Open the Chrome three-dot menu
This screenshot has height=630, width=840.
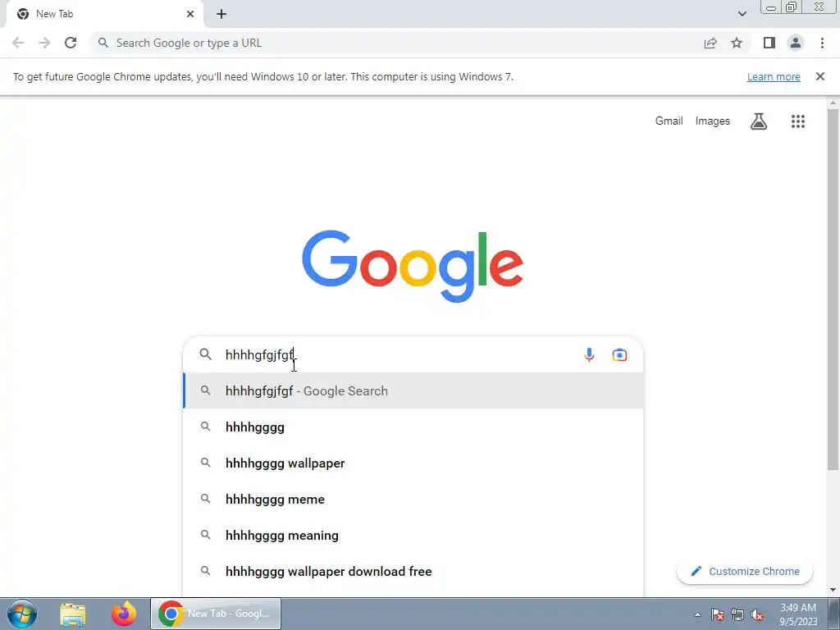click(x=822, y=43)
